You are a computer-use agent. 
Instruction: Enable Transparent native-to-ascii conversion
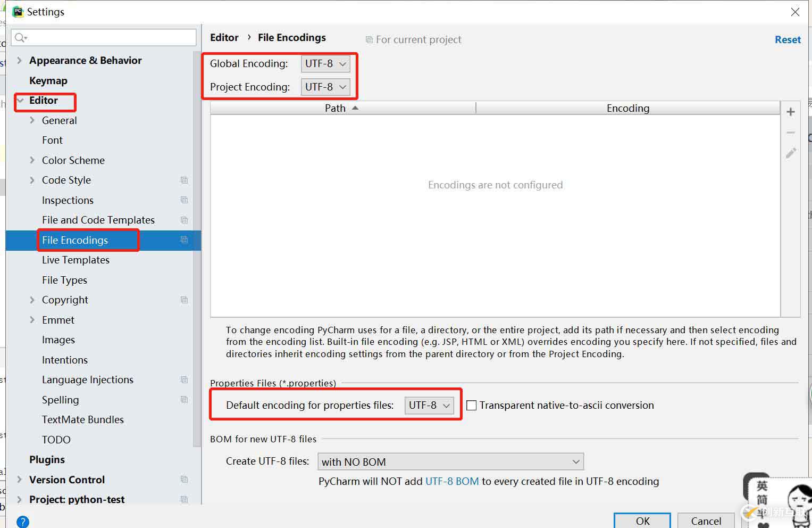point(471,406)
